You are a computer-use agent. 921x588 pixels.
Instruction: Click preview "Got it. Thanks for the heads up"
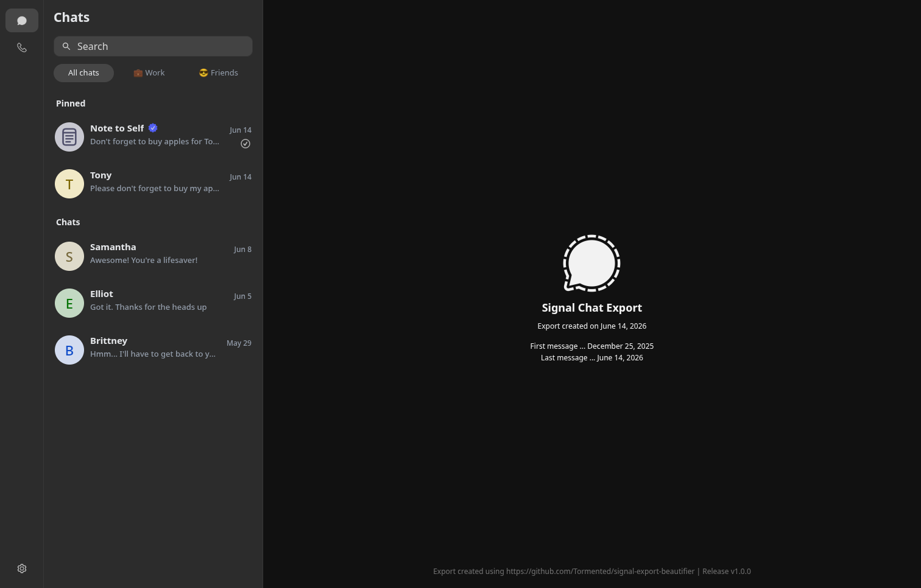point(148,307)
